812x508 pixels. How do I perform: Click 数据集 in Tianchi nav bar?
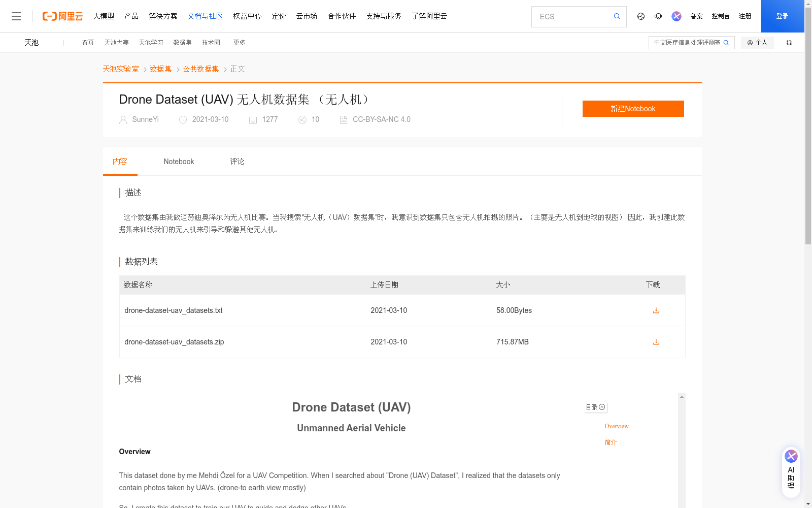pyautogui.click(x=182, y=43)
